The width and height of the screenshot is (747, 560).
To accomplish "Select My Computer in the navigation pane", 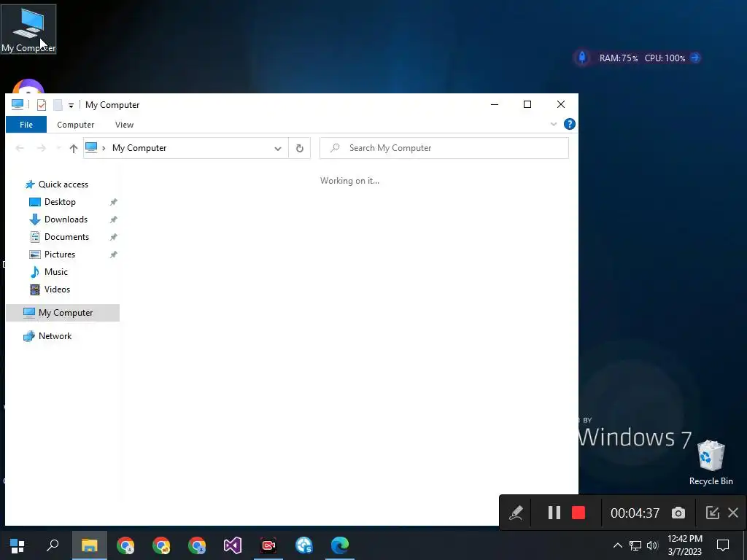I will 63,313.
